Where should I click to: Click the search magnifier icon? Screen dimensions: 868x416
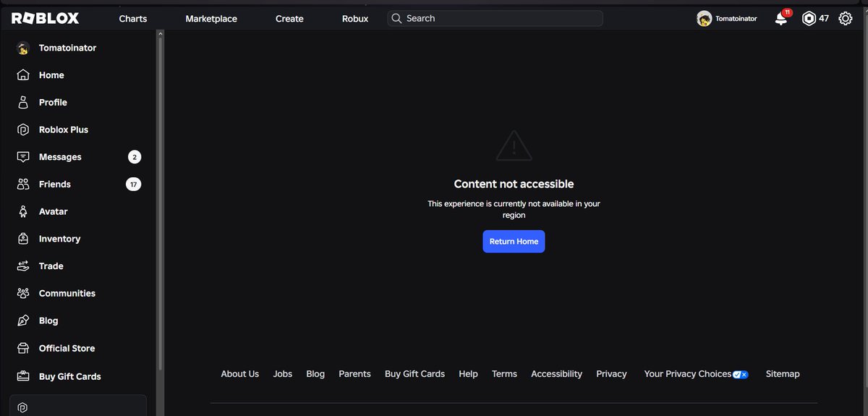tap(396, 18)
